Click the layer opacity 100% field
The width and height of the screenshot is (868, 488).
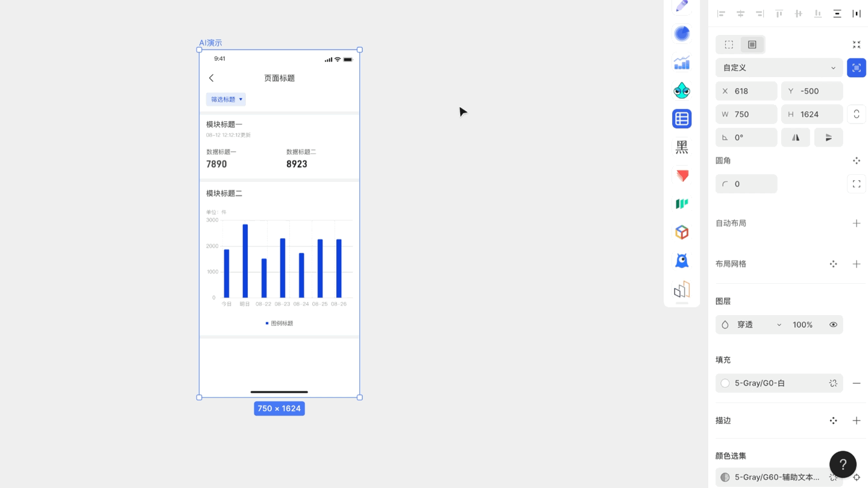803,325
